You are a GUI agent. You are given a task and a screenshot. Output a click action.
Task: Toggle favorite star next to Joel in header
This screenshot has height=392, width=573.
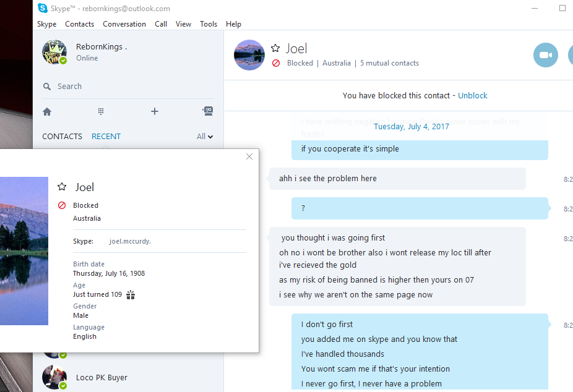275,48
